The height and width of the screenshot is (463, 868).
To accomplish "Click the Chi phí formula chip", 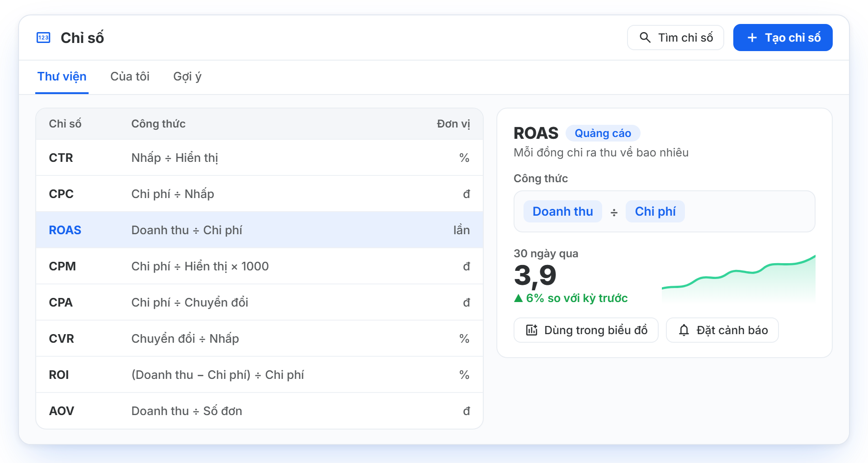I will 655,211.
